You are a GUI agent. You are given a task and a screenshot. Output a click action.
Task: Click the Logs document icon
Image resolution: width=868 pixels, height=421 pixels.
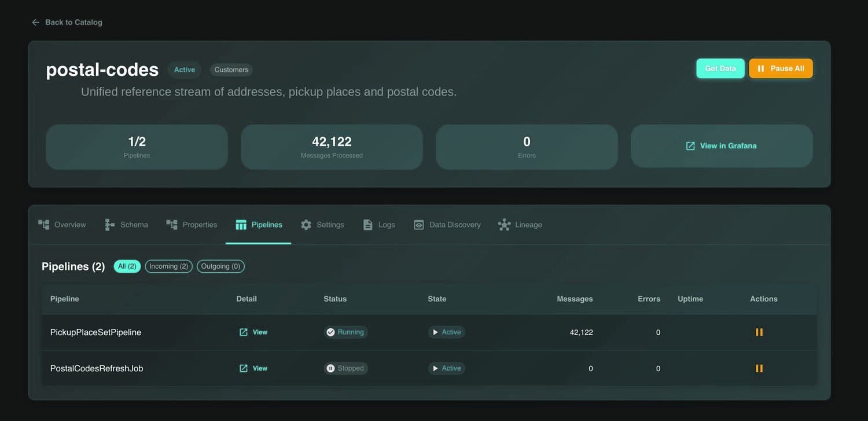(367, 225)
